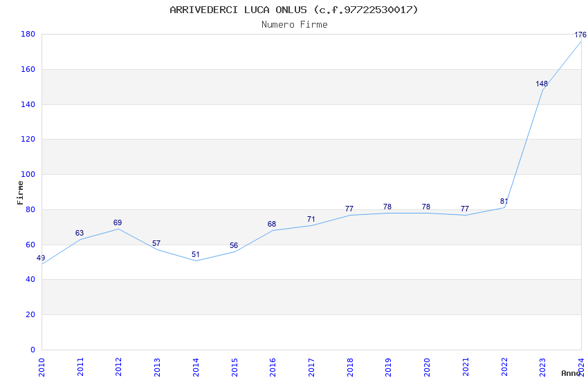
Task: Click y-axis tick label 160
Action: [28, 69]
